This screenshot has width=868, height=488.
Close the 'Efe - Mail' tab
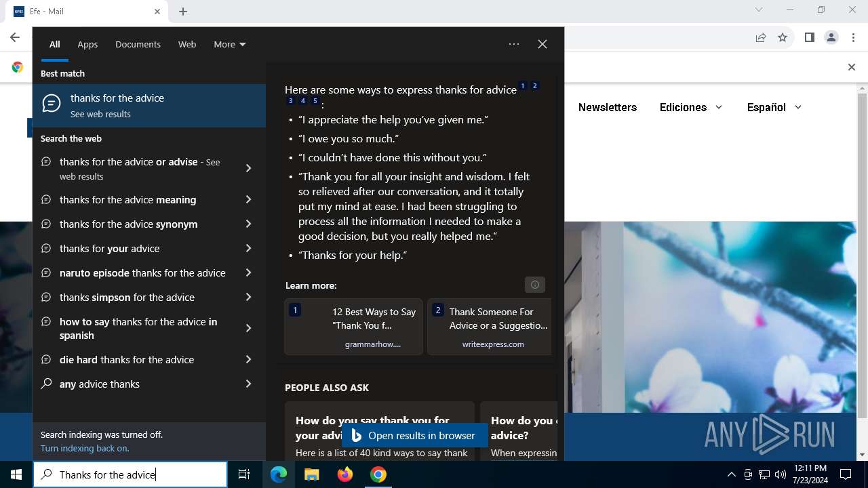[157, 12]
